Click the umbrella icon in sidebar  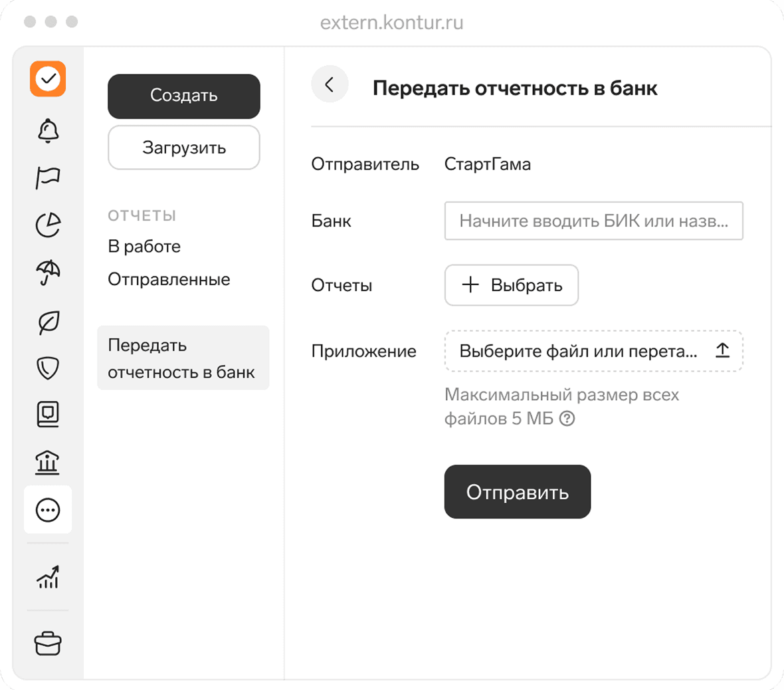48,273
